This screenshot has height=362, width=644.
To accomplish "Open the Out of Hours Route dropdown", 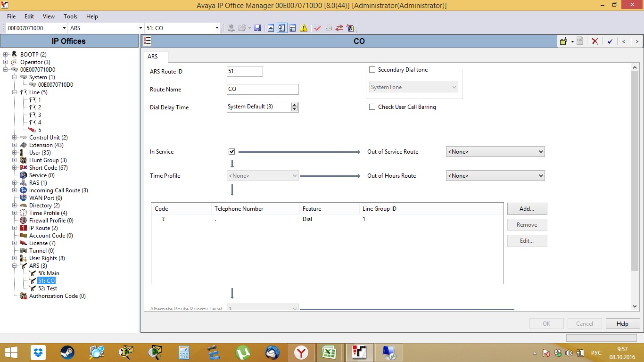I will [495, 176].
